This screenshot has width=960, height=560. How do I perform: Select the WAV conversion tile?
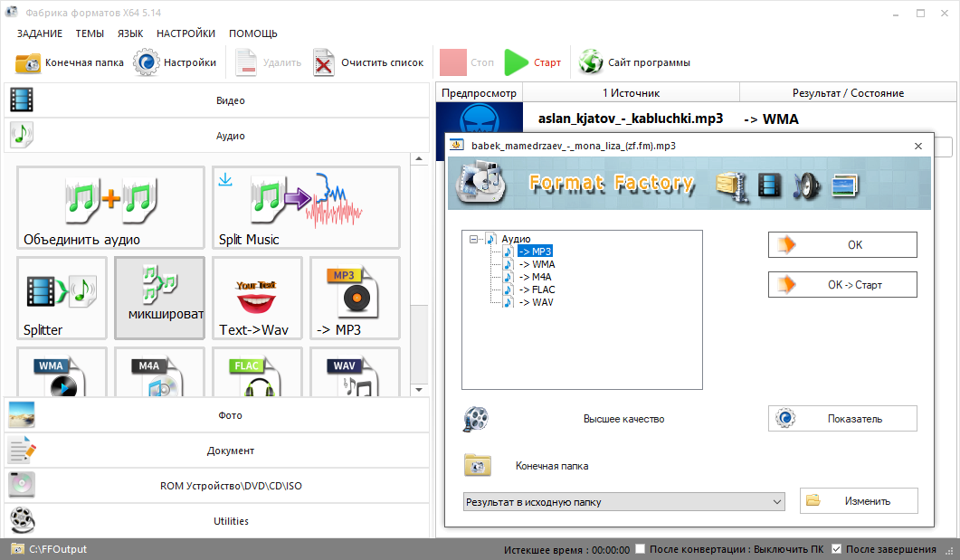click(x=355, y=372)
